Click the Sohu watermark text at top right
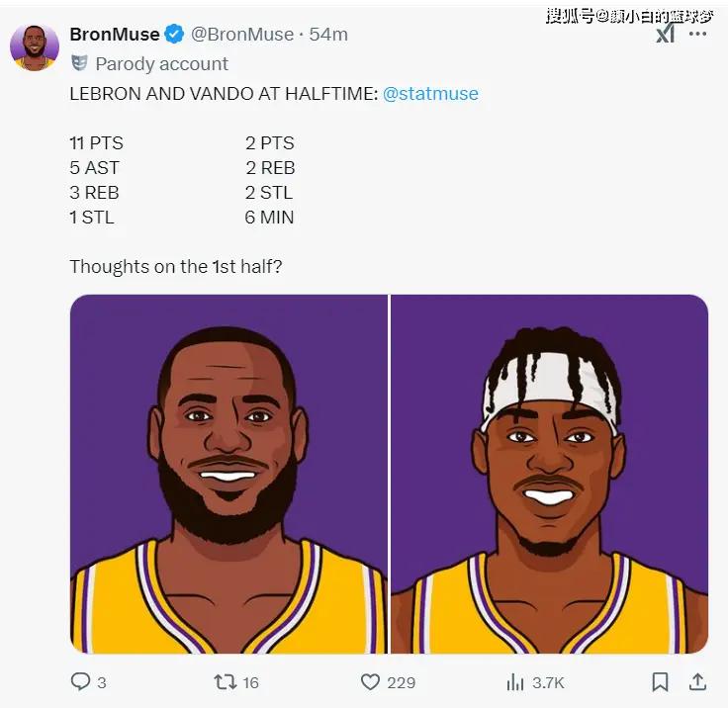This screenshot has height=708, width=728. (629, 14)
